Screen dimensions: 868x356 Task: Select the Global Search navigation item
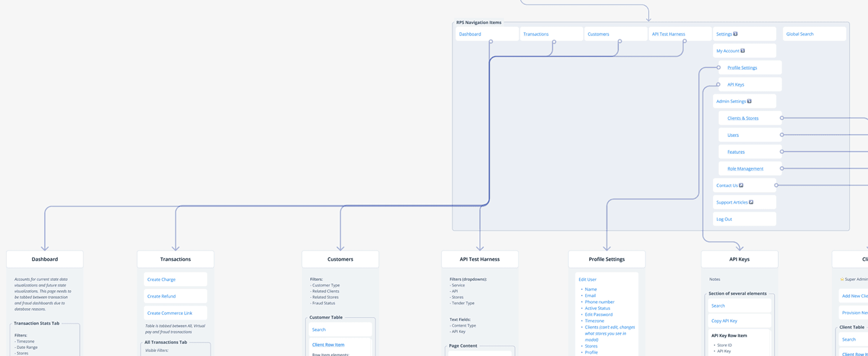tap(815, 34)
